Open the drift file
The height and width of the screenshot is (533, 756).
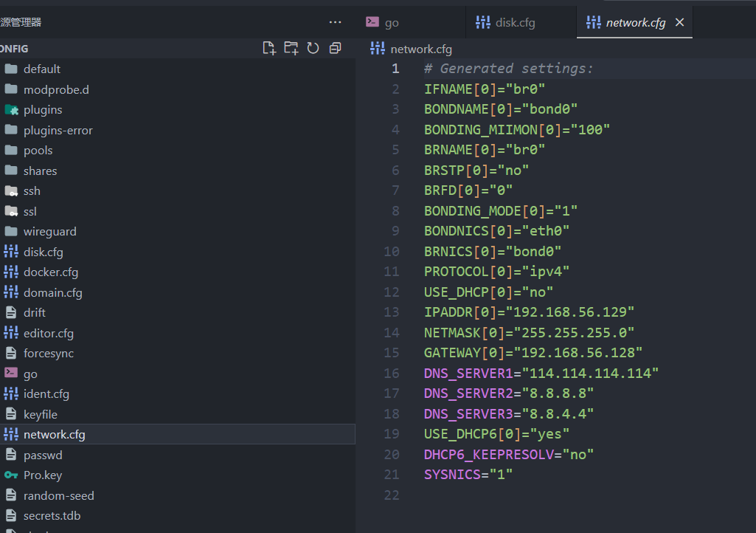[x=178, y=312]
